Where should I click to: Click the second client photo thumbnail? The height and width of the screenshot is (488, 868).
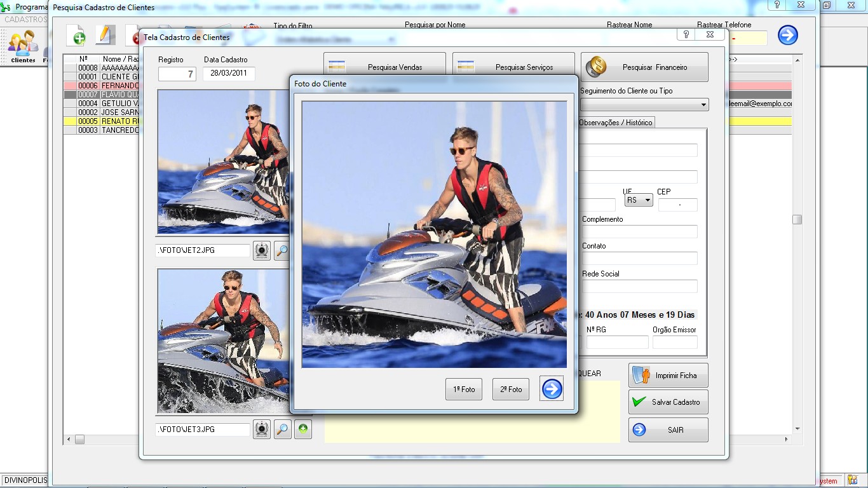[x=223, y=341]
